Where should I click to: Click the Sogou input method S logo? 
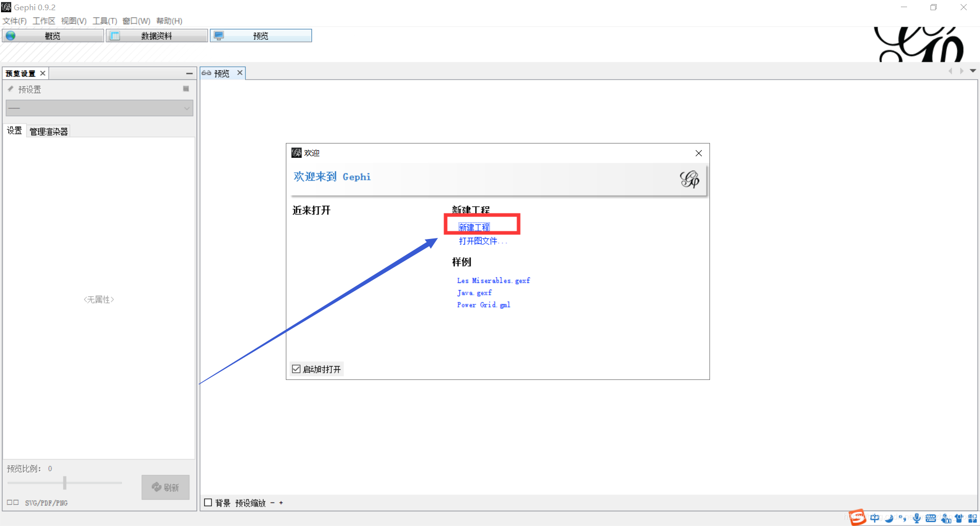(x=857, y=517)
